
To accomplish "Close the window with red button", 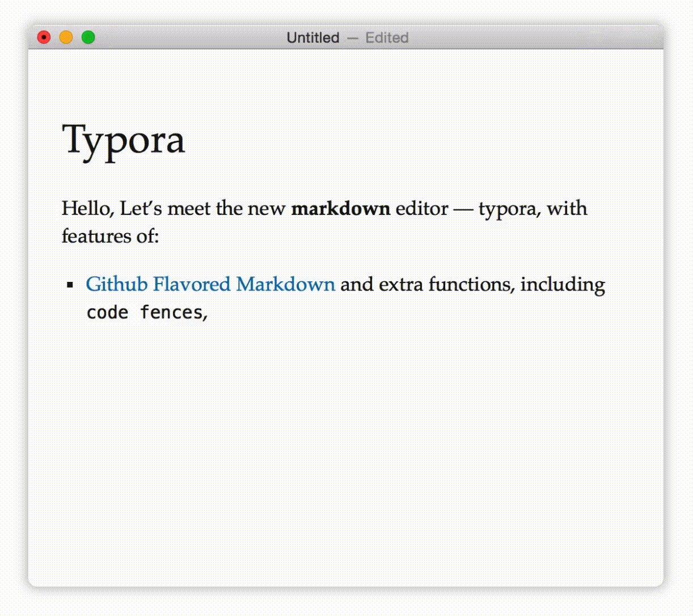I will coord(44,37).
